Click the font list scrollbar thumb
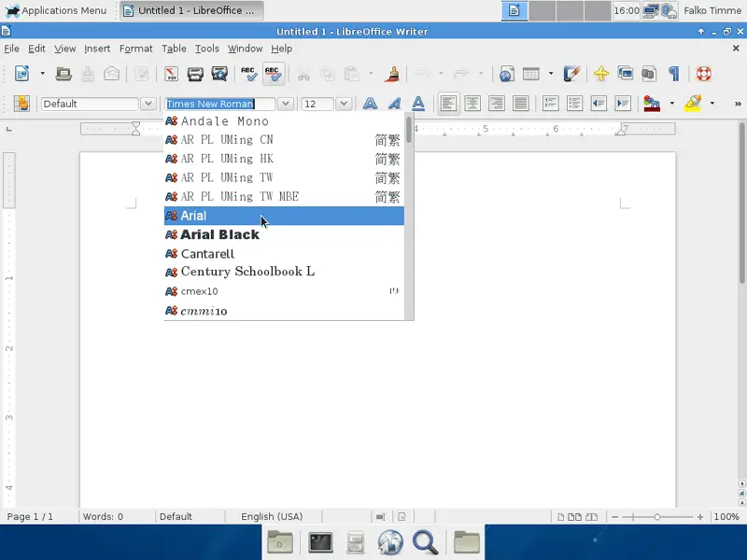 coord(409,130)
